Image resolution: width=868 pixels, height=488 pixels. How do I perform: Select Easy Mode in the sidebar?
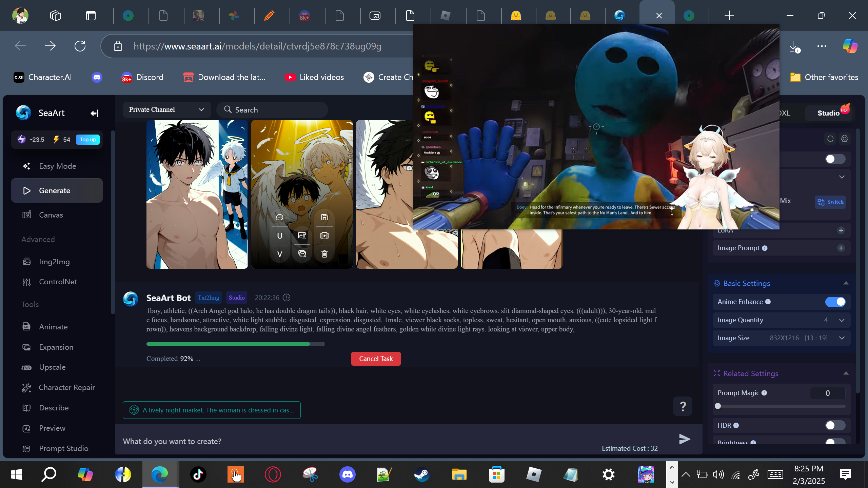(x=57, y=166)
